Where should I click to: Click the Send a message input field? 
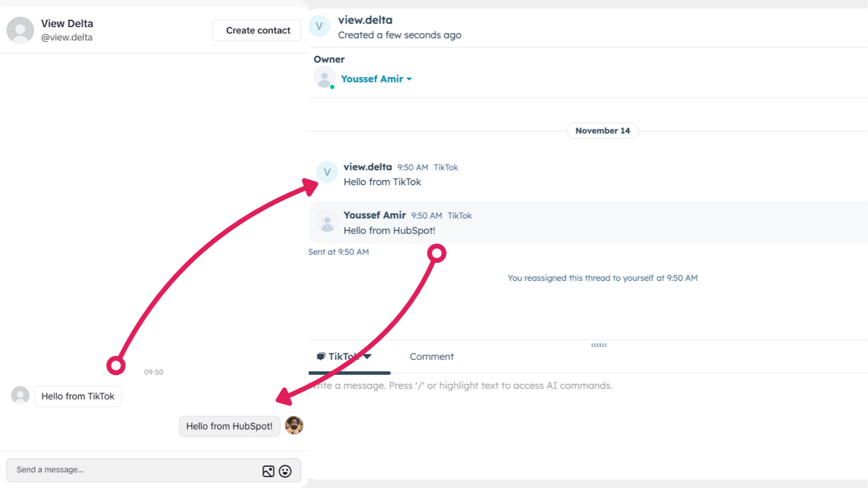tap(107, 470)
